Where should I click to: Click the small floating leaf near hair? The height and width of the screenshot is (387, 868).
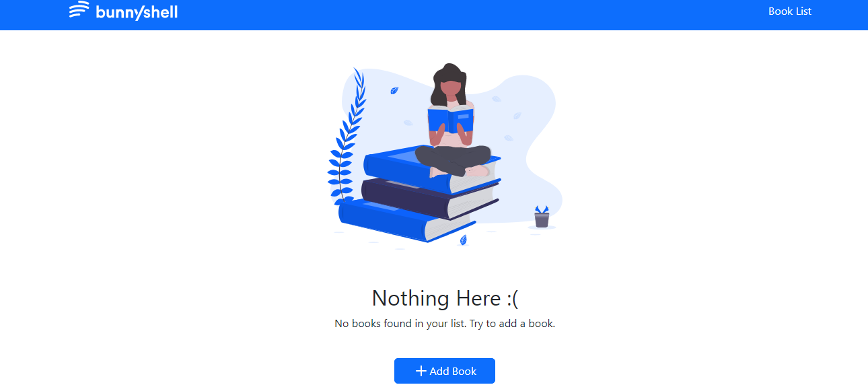click(x=394, y=90)
